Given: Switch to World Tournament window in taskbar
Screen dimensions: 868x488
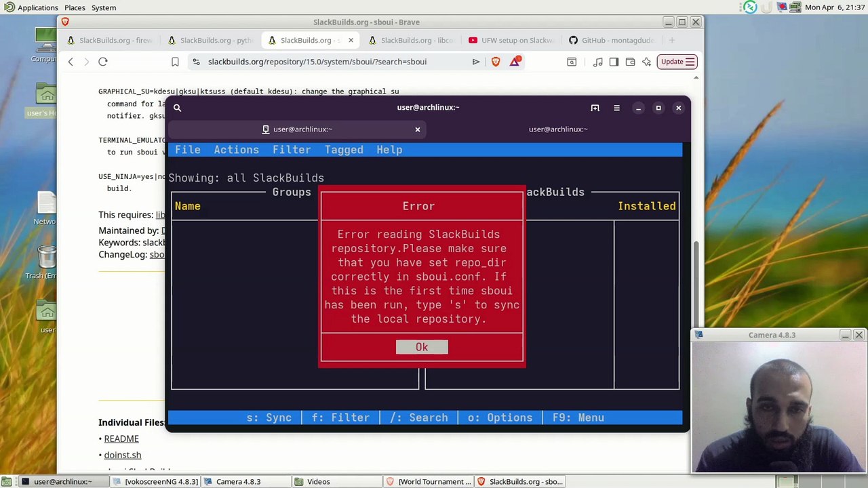Looking at the screenshot, I should [x=427, y=482].
